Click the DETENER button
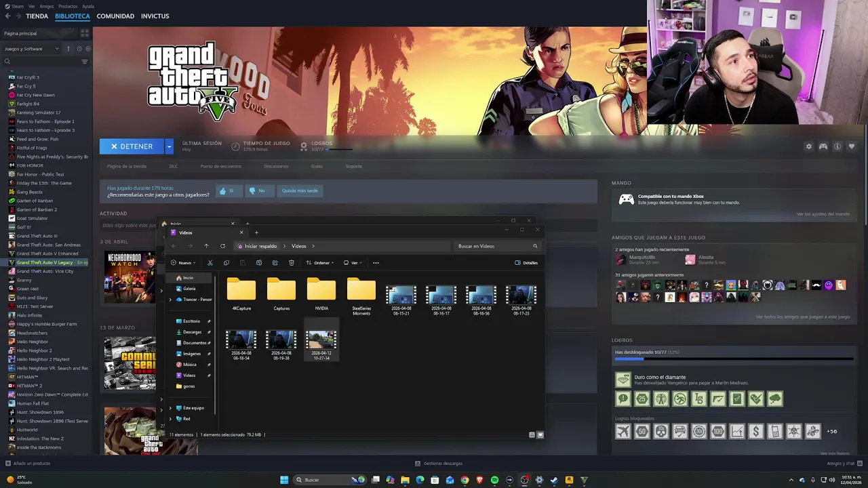 132,146
